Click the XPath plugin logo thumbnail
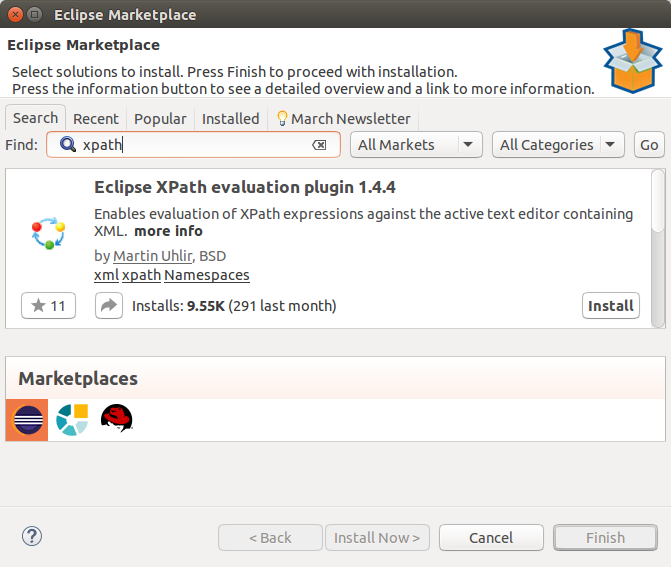Image resolution: width=671 pixels, height=567 pixels. pos(48,233)
